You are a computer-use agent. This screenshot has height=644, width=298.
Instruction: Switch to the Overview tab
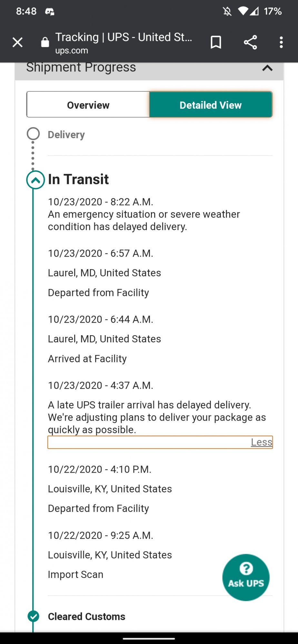(x=88, y=105)
